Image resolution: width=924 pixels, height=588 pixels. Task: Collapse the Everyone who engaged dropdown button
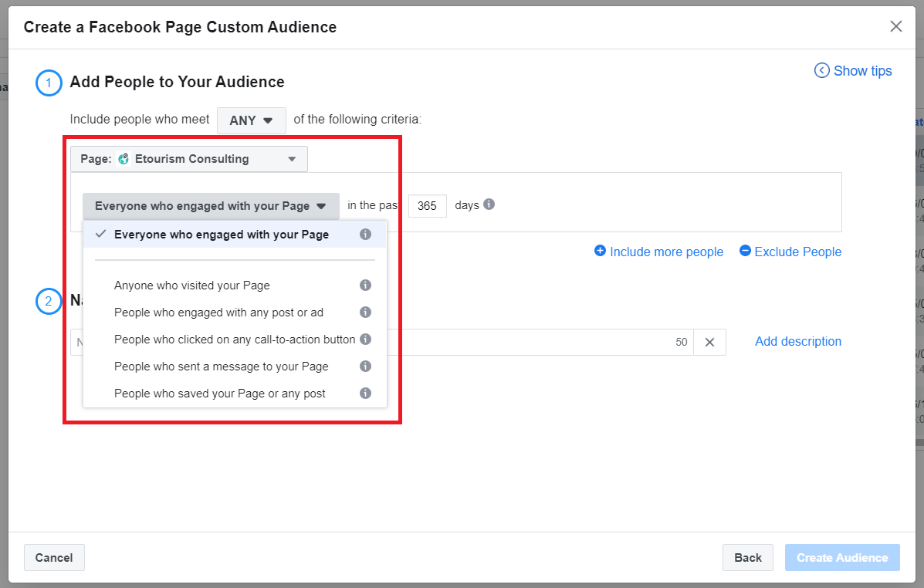pos(211,206)
